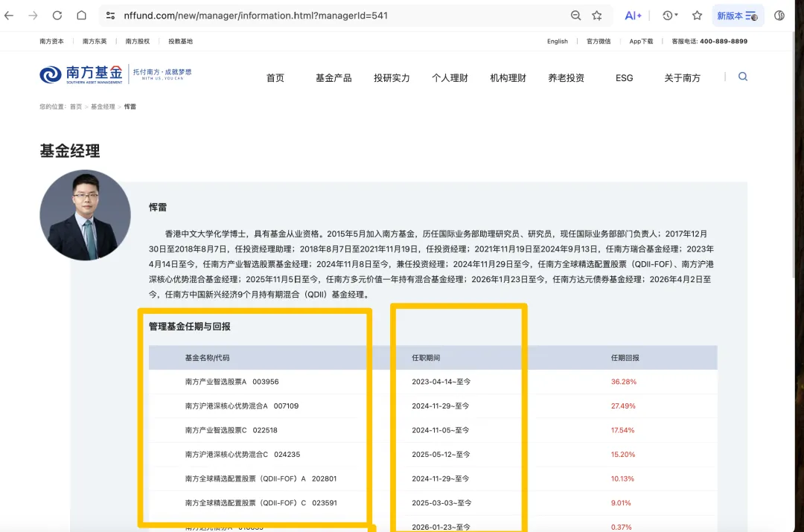804x532 pixels.
Task: Open 官方微信 link
Action: pos(599,42)
